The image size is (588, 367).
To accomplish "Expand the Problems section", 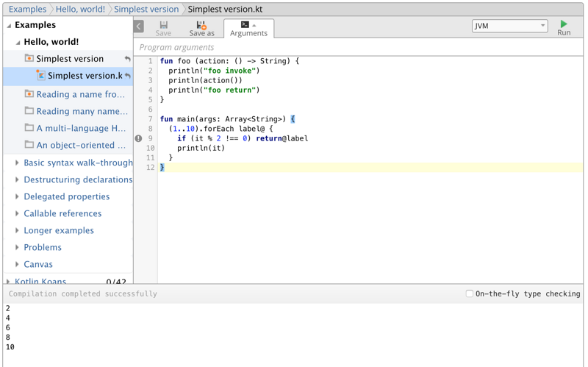I will [x=17, y=247].
